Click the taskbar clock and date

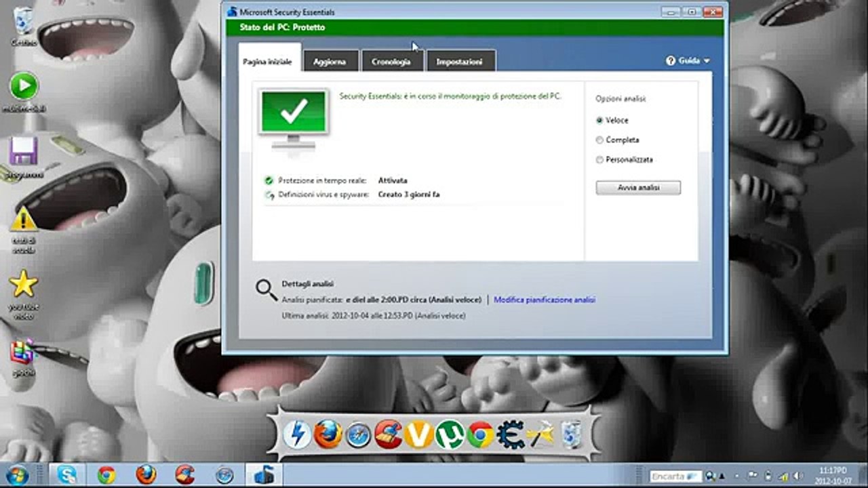(x=833, y=476)
